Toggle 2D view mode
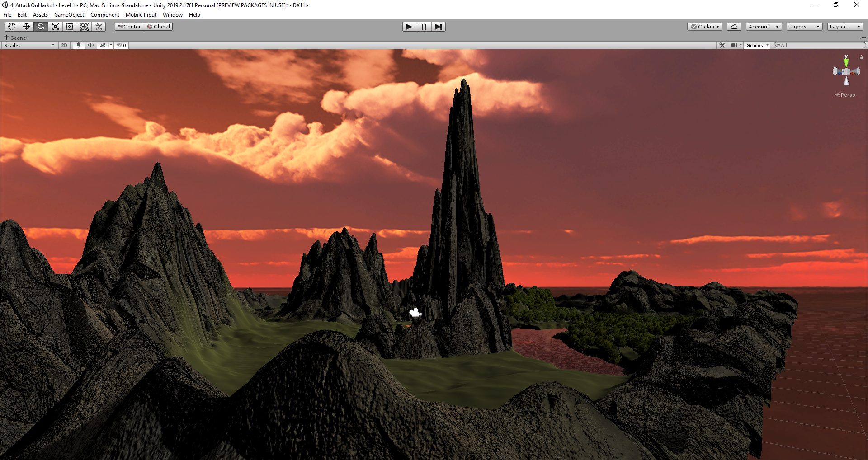Viewport: 868px width, 460px height. 64,45
